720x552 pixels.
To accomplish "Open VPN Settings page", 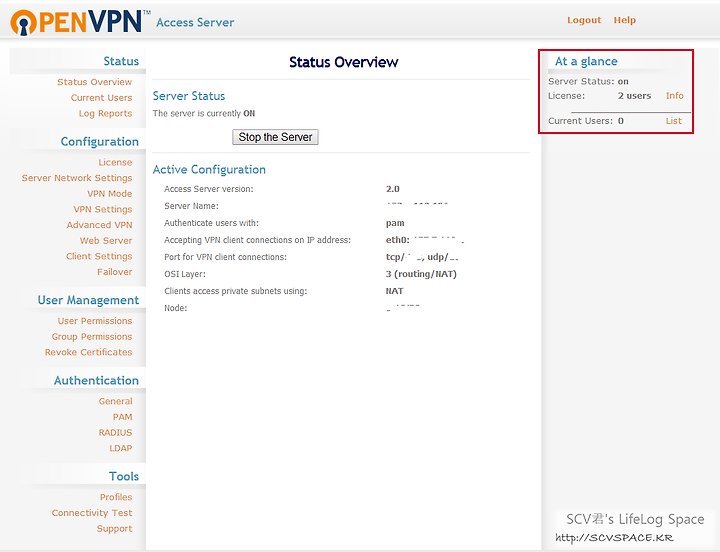I will point(103,209).
